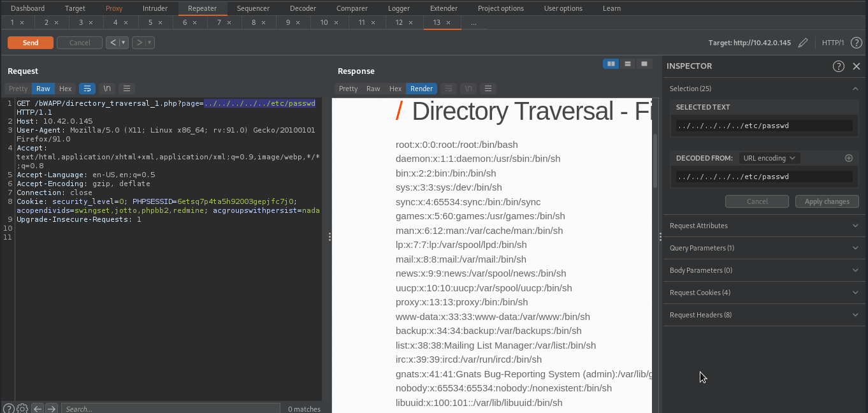Click the response vertical scrollbar
Image resolution: width=868 pixels, height=413 pixels.
coord(655,161)
